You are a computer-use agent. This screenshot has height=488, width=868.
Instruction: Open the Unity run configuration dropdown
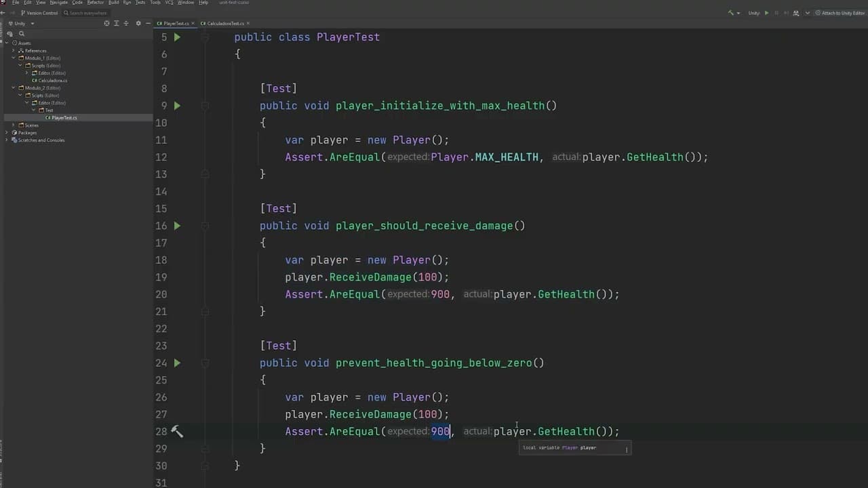754,13
